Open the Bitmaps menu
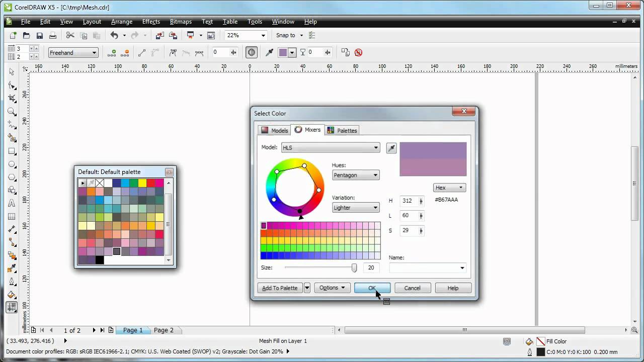Viewport: 644px width, 362px height. [181, 22]
